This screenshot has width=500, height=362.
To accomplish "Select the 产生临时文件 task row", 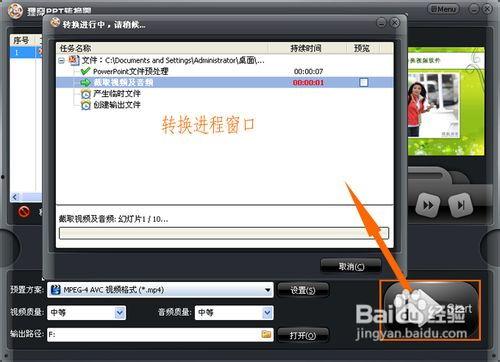I will click(x=225, y=94).
